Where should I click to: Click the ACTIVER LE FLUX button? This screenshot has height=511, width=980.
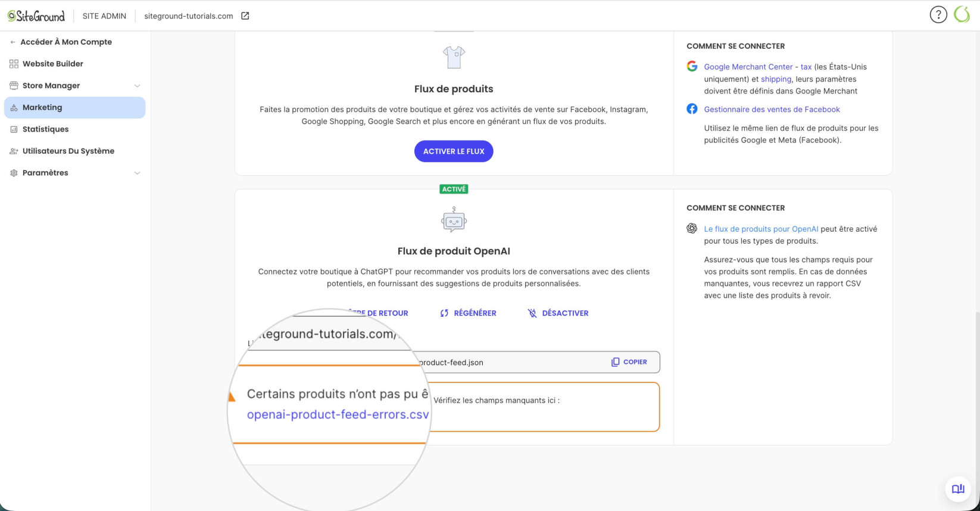pyautogui.click(x=454, y=151)
